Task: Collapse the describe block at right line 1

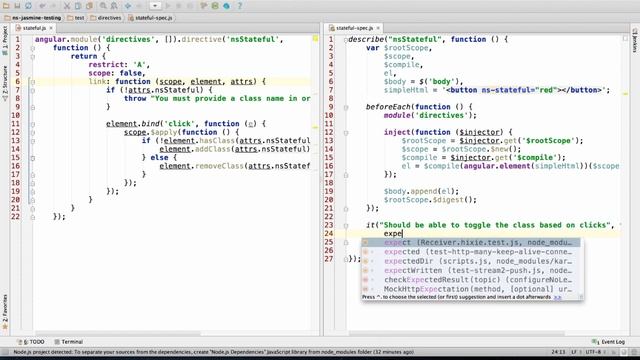Action: pyautogui.click(x=346, y=40)
